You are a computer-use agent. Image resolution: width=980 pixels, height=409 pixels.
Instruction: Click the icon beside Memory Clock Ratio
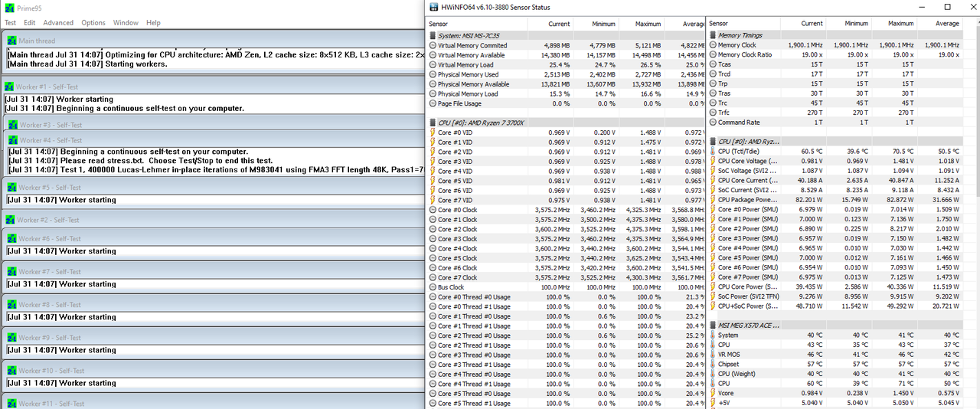pos(713,55)
